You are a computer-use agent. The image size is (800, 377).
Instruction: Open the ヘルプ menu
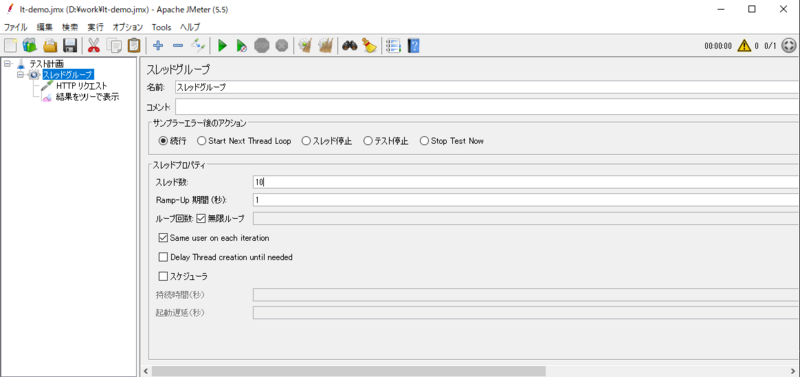(x=190, y=28)
